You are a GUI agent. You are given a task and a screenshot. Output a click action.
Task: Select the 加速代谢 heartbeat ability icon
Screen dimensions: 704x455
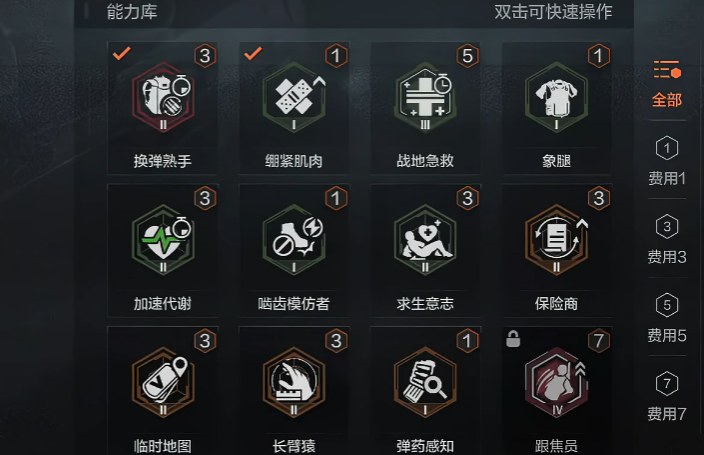(x=163, y=239)
